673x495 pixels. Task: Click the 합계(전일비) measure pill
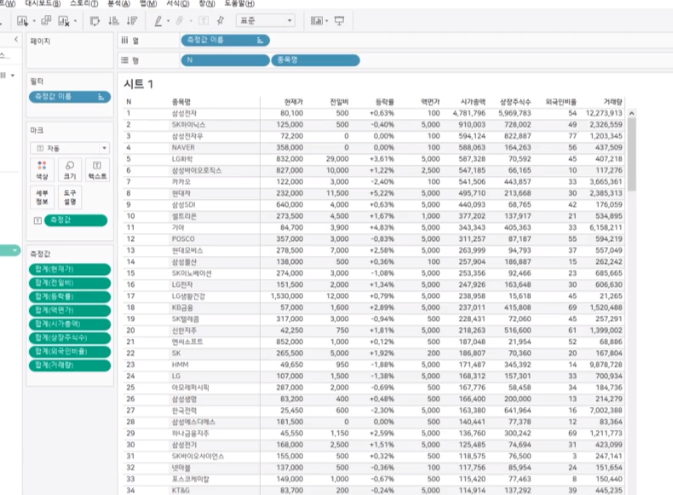point(70,283)
